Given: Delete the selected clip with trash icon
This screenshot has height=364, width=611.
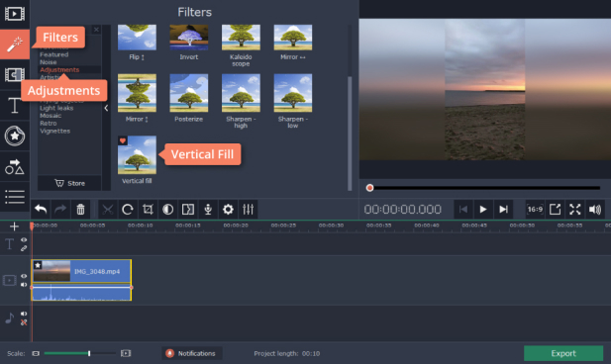Looking at the screenshot, I should (x=80, y=210).
